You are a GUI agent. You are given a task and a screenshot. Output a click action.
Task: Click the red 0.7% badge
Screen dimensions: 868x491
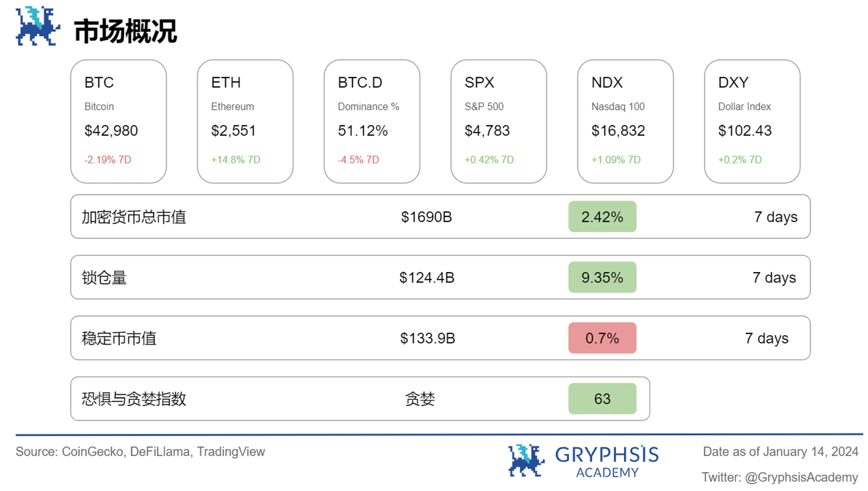pyautogui.click(x=602, y=338)
